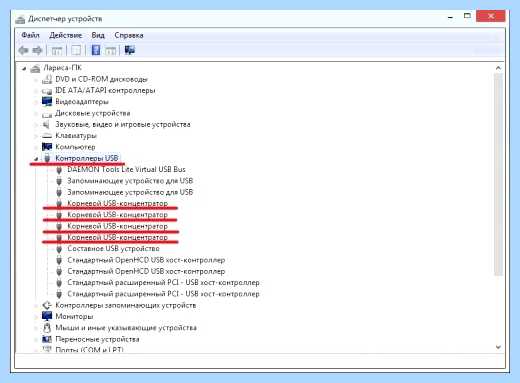Expand the Клавиатуры category

pyautogui.click(x=36, y=136)
